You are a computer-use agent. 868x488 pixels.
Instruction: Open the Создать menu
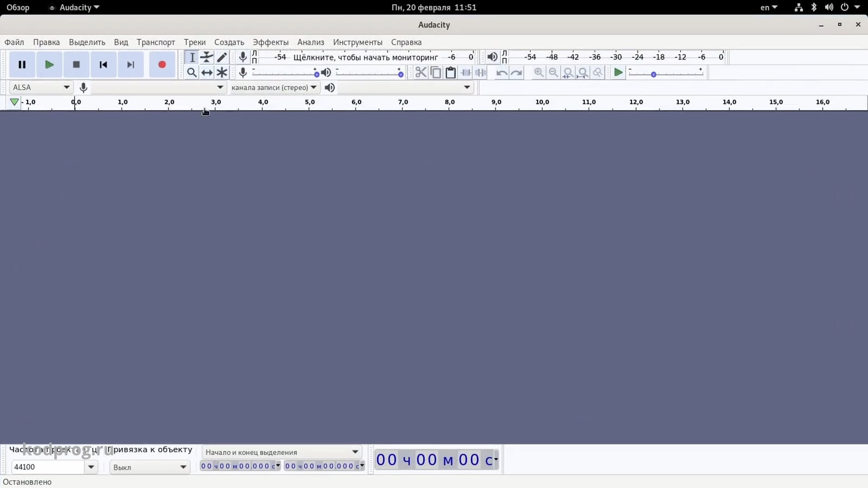(x=229, y=42)
